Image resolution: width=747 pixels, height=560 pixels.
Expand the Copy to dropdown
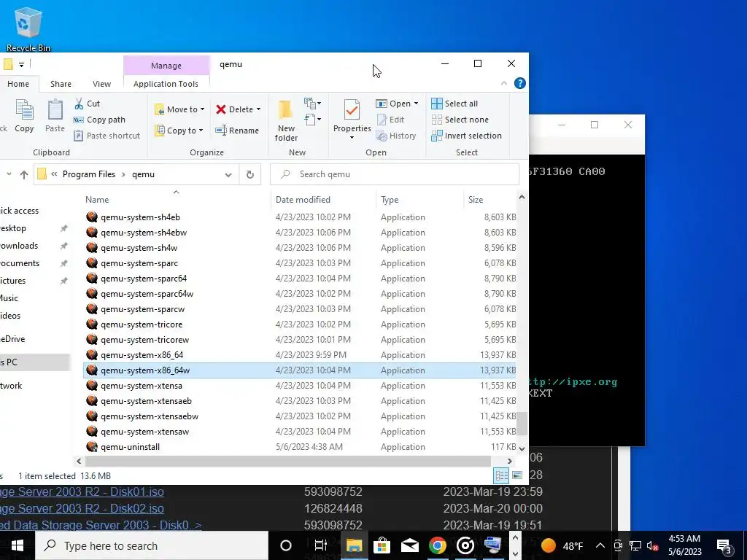[201, 131]
